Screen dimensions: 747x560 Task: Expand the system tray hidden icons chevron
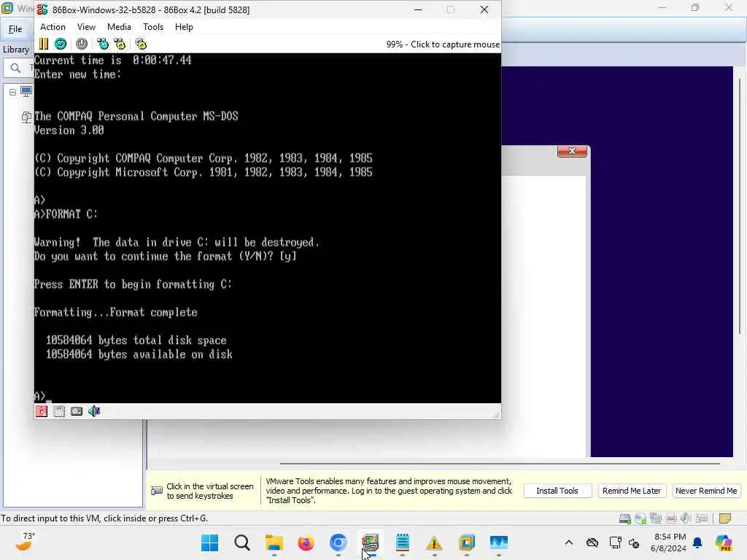point(569,542)
